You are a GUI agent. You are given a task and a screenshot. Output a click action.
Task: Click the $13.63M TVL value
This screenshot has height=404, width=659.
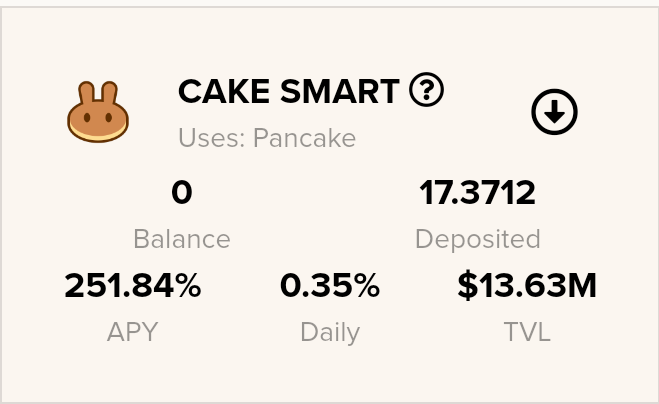527,286
